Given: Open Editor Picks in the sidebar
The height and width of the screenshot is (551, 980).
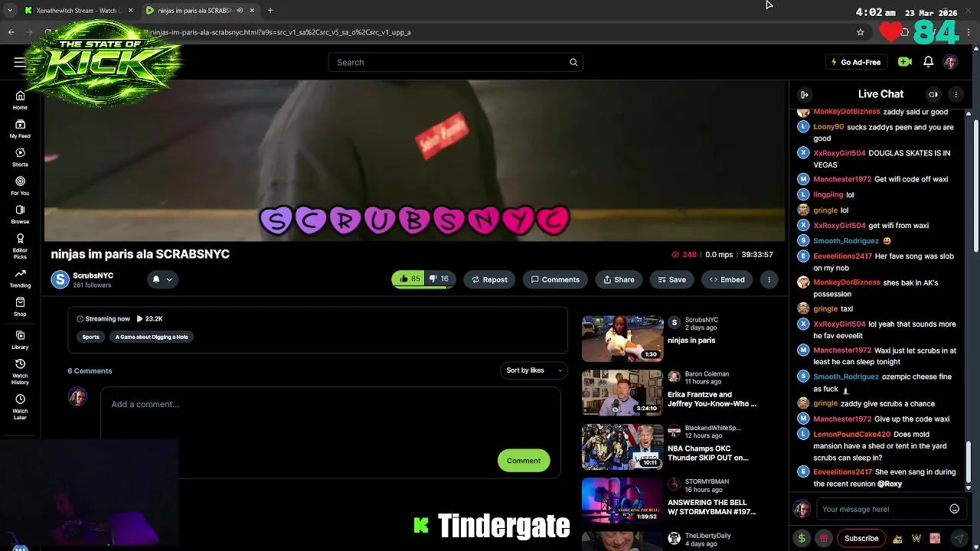Looking at the screenshot, I should [x=20, y=246].
